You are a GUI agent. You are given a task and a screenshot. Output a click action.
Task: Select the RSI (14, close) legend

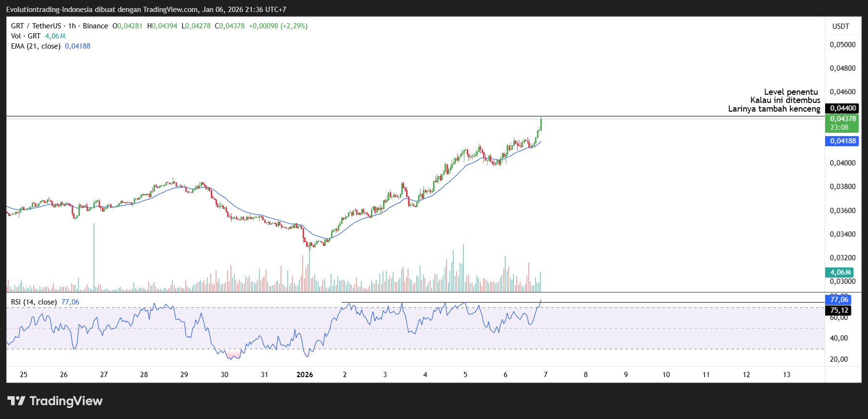click(x=34, y=302)
